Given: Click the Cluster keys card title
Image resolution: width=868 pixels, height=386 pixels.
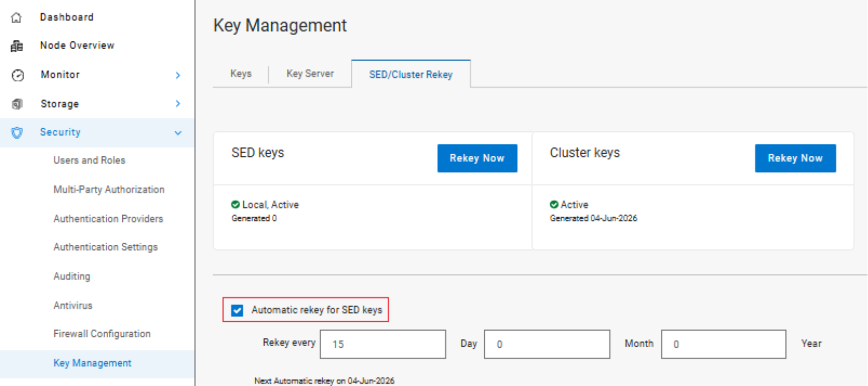Looking at the screenshot, I should pos(585,153).
